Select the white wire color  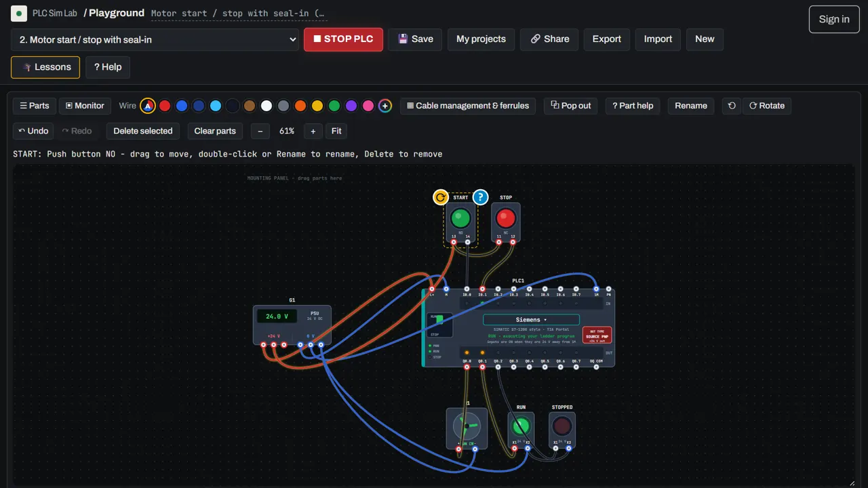(x=267, y=106)
